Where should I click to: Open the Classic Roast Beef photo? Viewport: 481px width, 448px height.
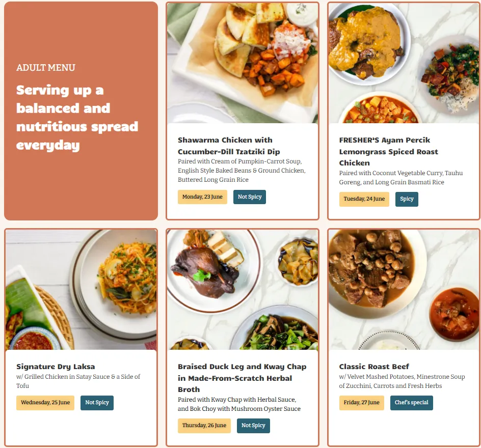pyautogui.click(x=404, y=290)
